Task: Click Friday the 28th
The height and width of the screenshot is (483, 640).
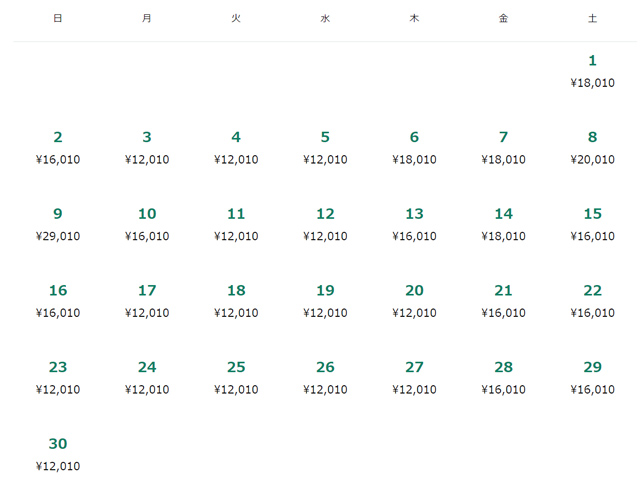Action: [503, 377]
